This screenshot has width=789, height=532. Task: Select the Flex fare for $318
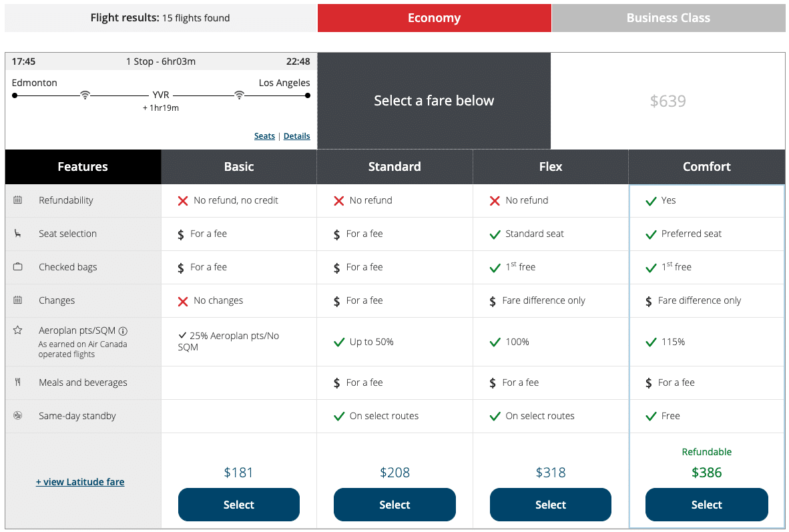[550, 505]
